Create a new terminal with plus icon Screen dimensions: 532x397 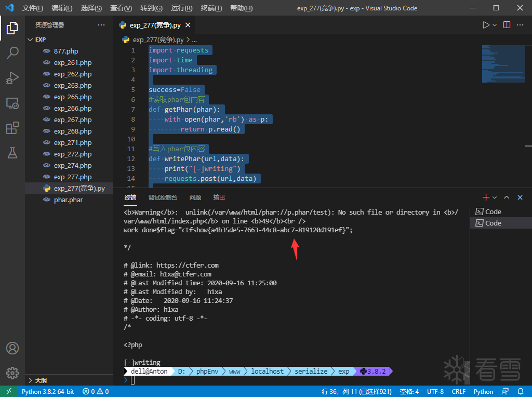[486, 197]
